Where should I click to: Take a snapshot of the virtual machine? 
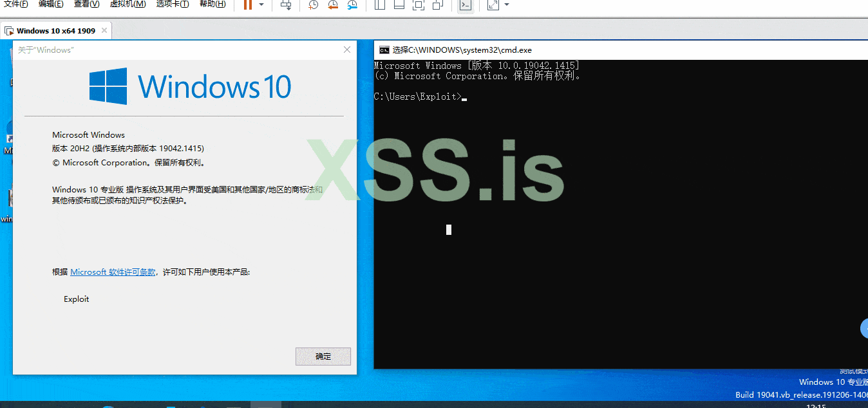point(312,5)
